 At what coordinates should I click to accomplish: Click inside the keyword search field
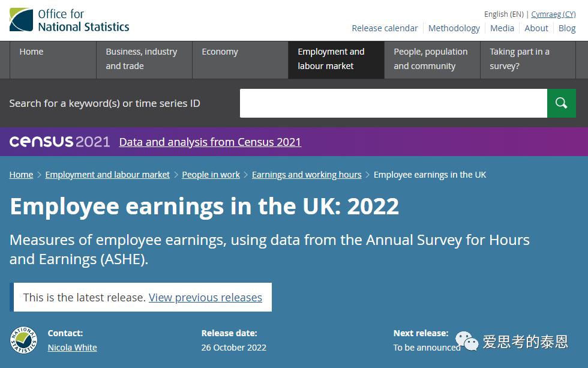coord(393,103)
